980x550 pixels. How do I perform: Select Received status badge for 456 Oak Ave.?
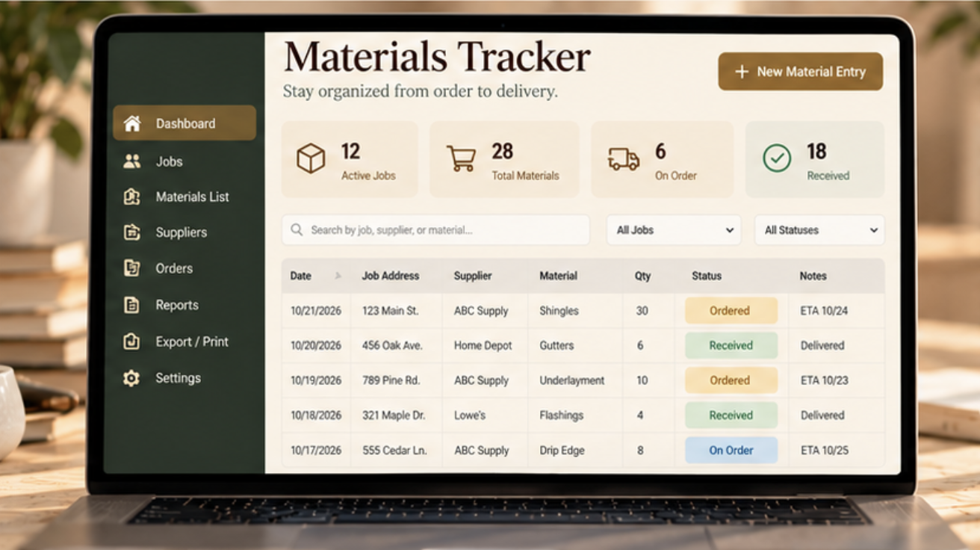(731, 345)
